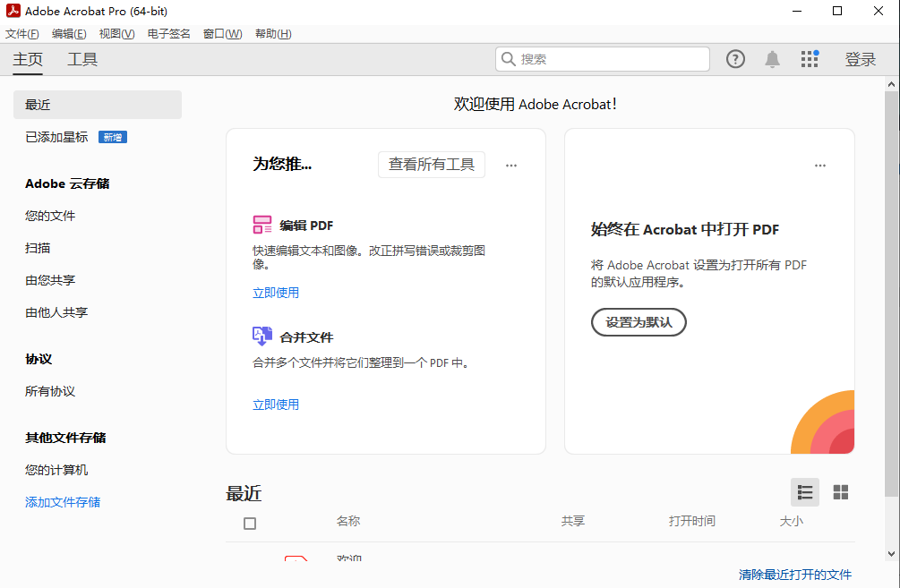The height and width of the screenshot is (588, 900).
Task: Click the 设置为默认 button
Action: [x=639, y=322]
